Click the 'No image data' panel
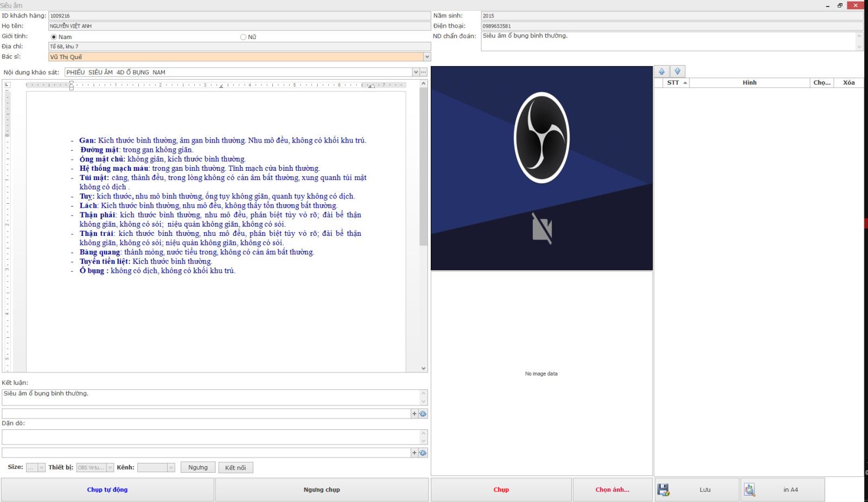Screen dimensions: 868x502 pos(541,374)
